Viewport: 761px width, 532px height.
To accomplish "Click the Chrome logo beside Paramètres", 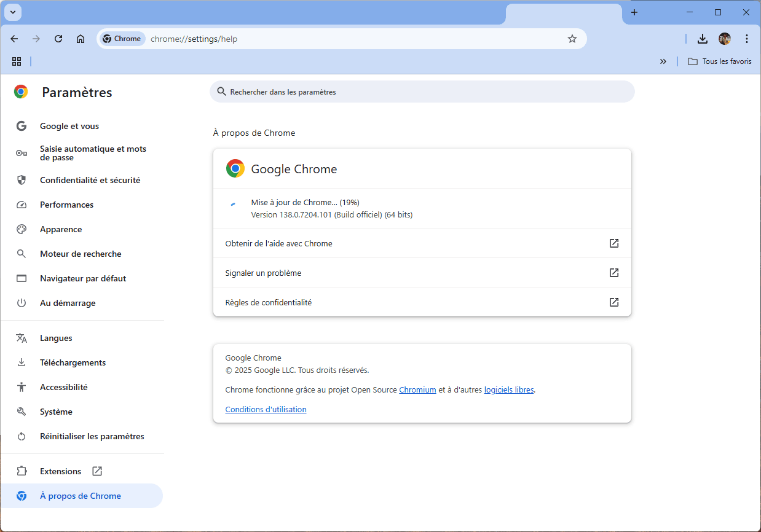I will click(x=21, y=92).
